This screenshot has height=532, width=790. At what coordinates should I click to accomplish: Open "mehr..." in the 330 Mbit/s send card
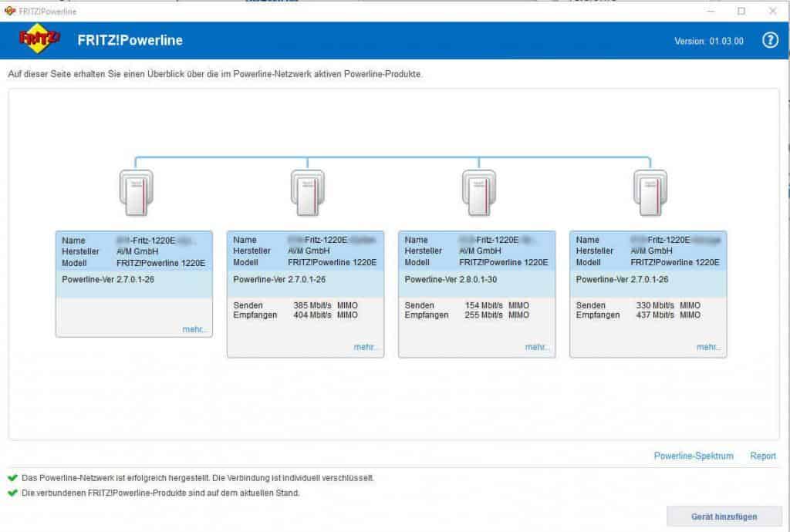[x=708, y=347]
